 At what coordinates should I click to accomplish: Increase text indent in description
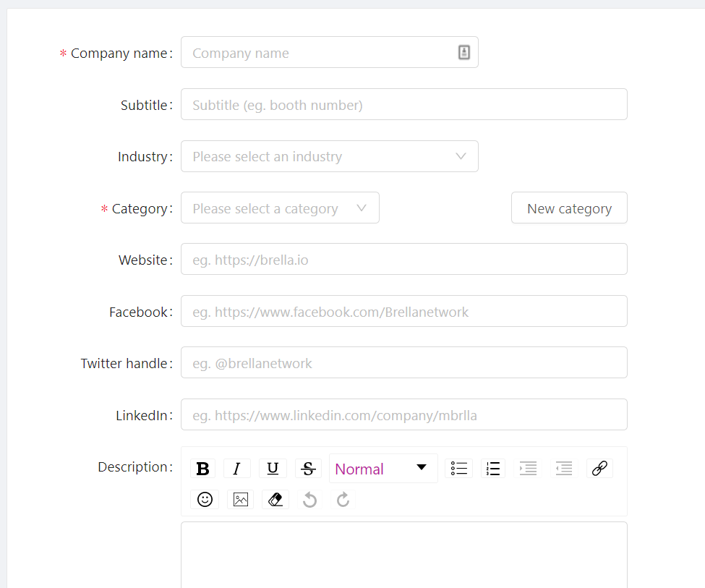click(x=528, y=469)
